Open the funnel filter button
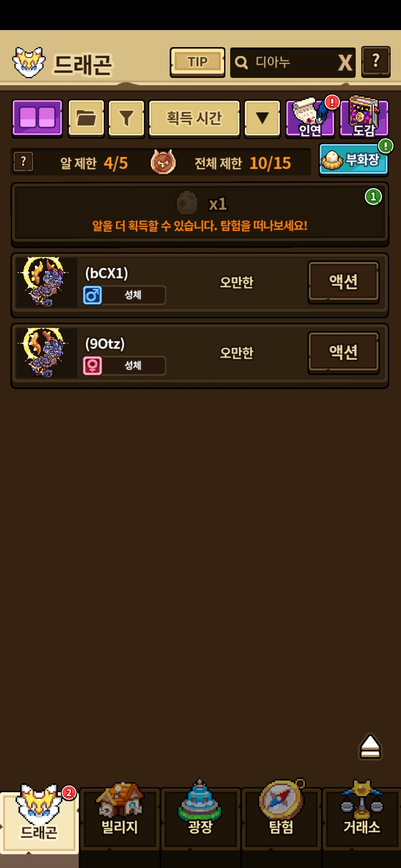 (126, 118)
